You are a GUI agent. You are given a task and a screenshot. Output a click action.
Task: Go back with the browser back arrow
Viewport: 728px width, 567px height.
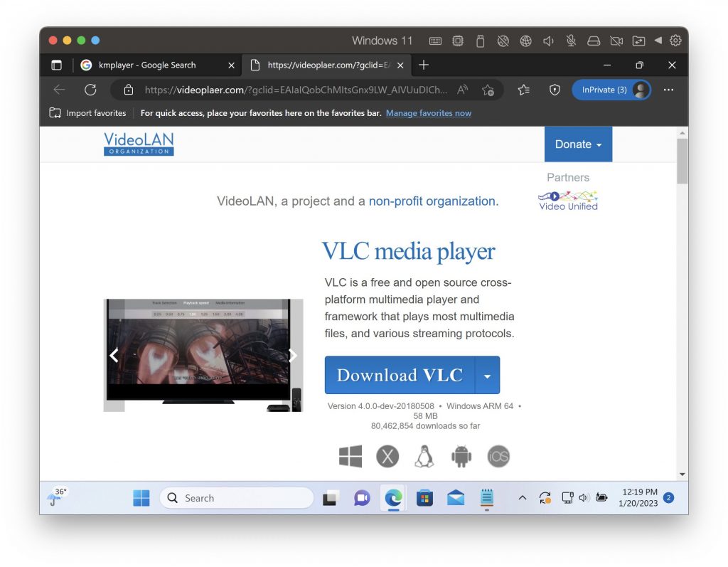point(60,90)
